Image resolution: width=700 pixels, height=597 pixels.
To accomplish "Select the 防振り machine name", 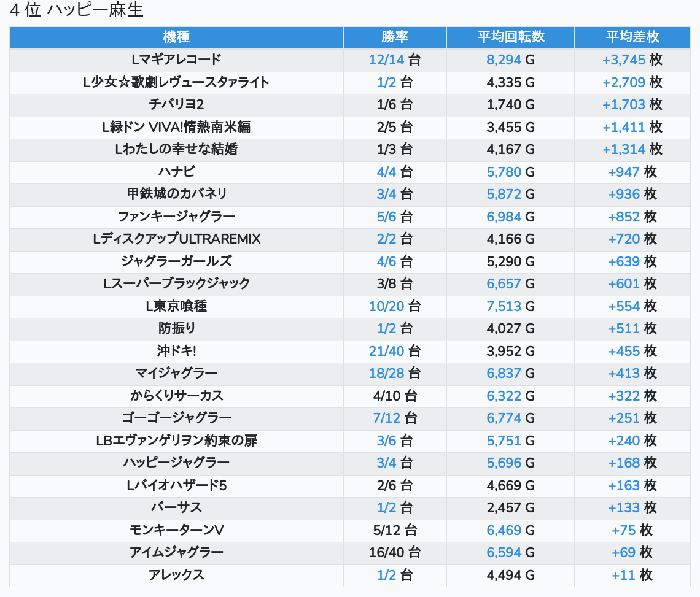I will coord(176,329).
